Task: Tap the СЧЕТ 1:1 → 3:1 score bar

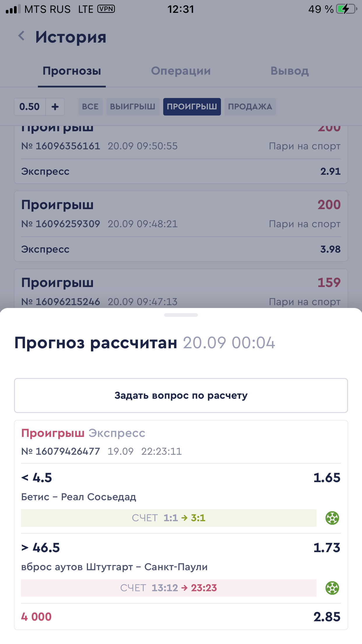Action: click(x=168, y=518)
